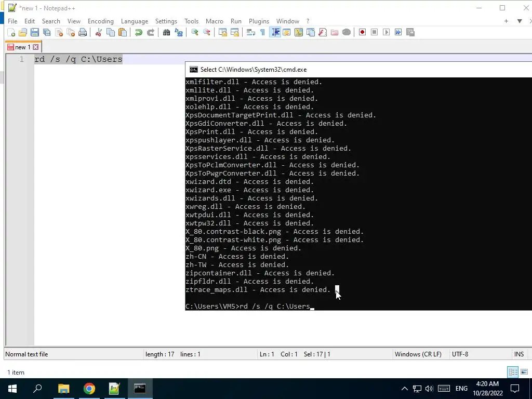Toggle synchronize vertical scrolling icon
The image size is (532, 399).
222,32
